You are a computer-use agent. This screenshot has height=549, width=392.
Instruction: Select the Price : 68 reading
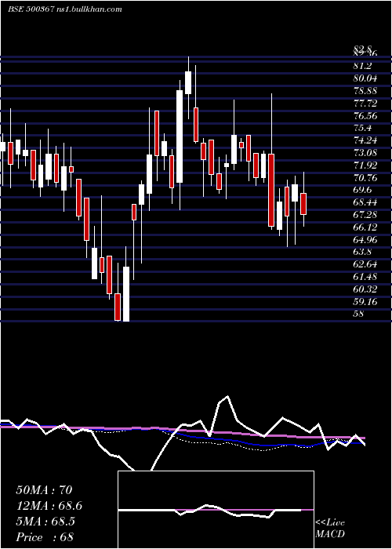(45, 537)
